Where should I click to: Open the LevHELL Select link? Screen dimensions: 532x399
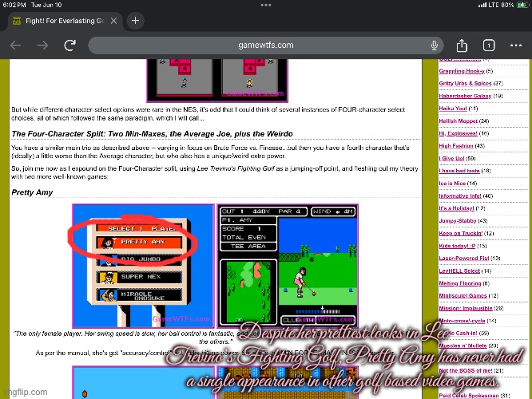tap(459, 271)
